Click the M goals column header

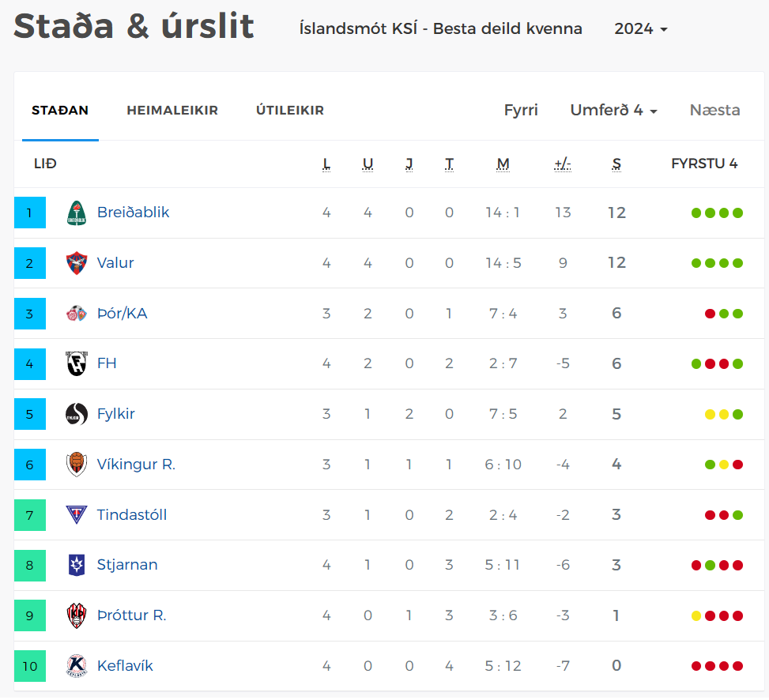coord(503,164)
